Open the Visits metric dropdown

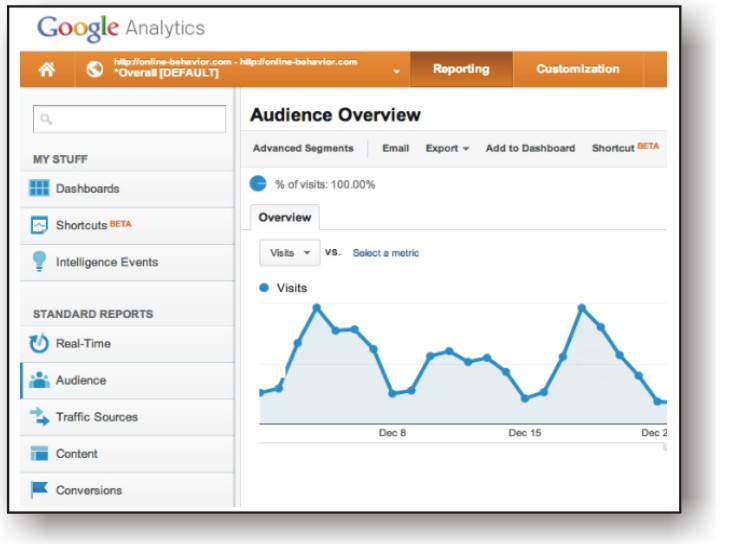[289, 253]
